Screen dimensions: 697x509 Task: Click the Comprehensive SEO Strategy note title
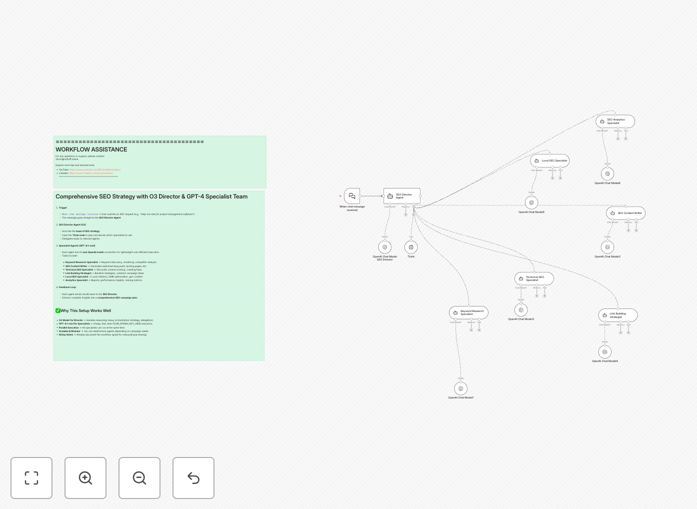point(152,196)
